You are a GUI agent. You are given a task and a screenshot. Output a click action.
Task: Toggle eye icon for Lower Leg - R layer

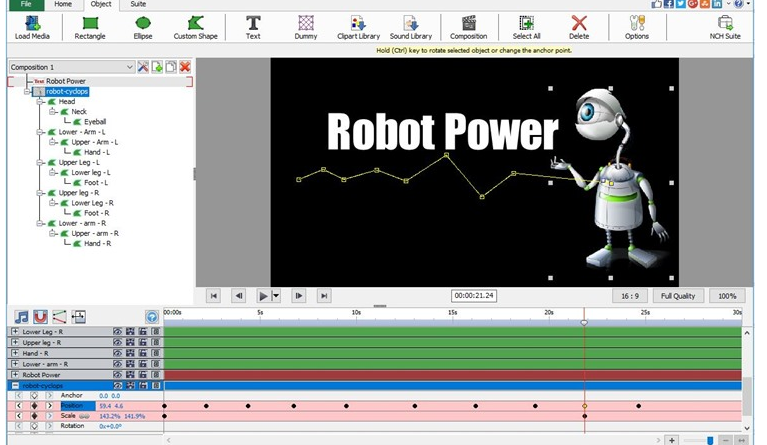[x=118, y=331]
